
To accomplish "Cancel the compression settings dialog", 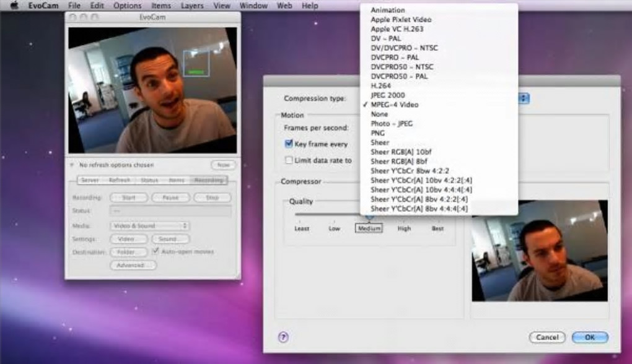I will 547,337.
